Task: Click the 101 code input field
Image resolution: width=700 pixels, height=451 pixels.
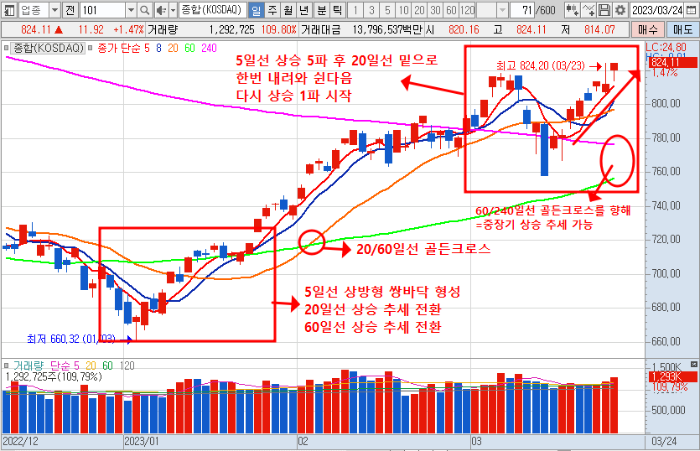Action: [x=103, y=10]
